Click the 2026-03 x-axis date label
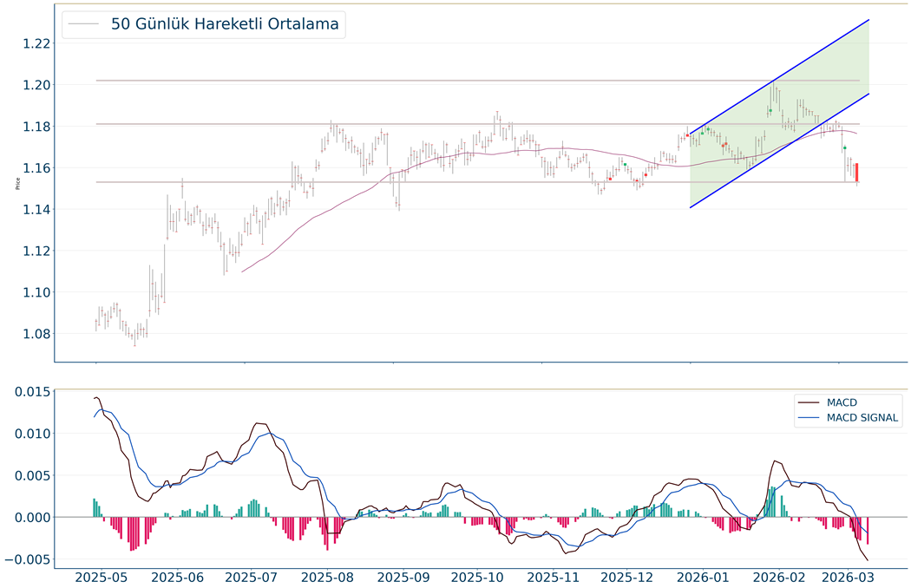The width and height of the screenshot is (911, 588). coord(847,577)
